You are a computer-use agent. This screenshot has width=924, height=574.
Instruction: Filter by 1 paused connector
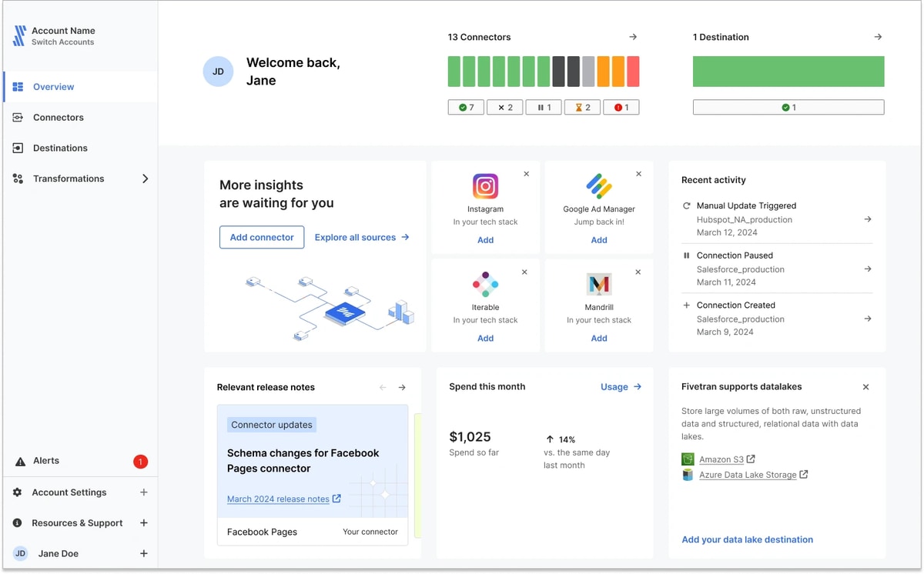[544, 108]
